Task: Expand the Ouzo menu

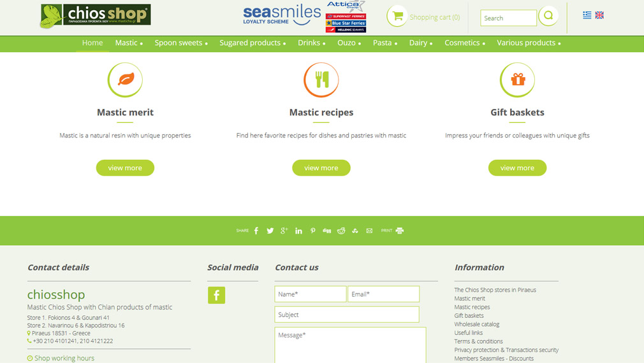Action: click(349, 43)
